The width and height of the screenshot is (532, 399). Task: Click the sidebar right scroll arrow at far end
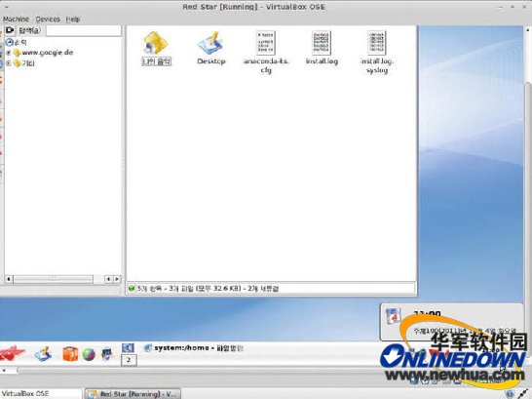coord(117,279)
